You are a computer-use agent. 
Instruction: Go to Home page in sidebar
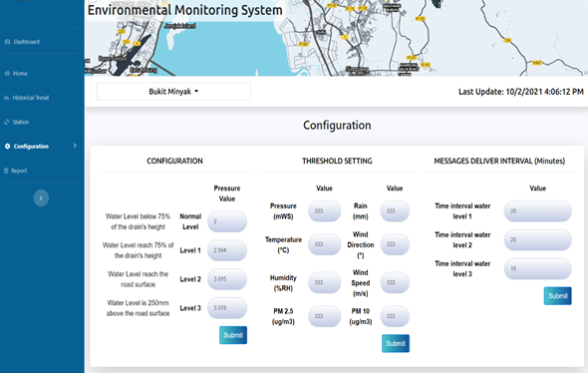tap(20, 73)
